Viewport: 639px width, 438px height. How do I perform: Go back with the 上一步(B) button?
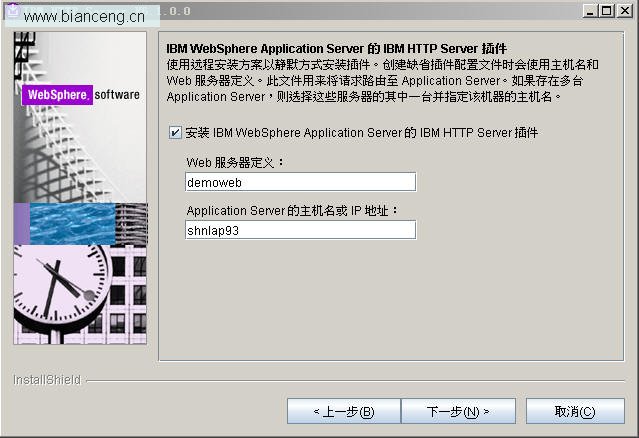click(344, 411)
